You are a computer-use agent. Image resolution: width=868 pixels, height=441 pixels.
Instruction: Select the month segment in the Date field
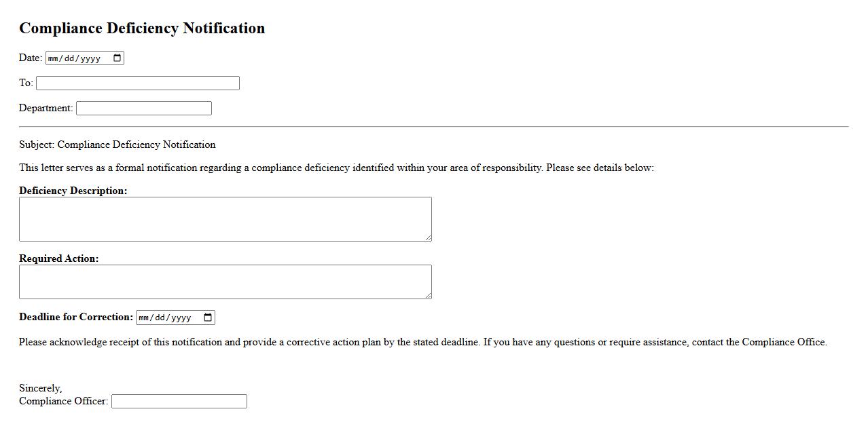click(54, 58)
